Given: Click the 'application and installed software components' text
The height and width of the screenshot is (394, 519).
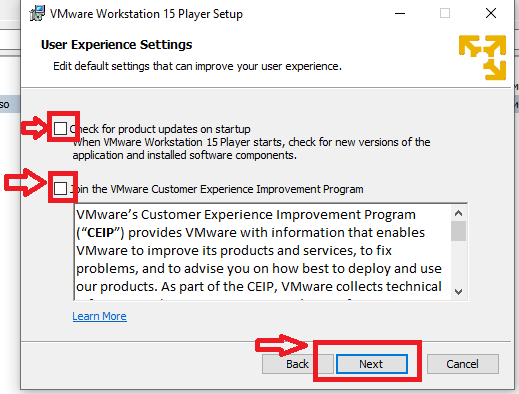Looking at the screenshot, I should click(x=184, y=155).
